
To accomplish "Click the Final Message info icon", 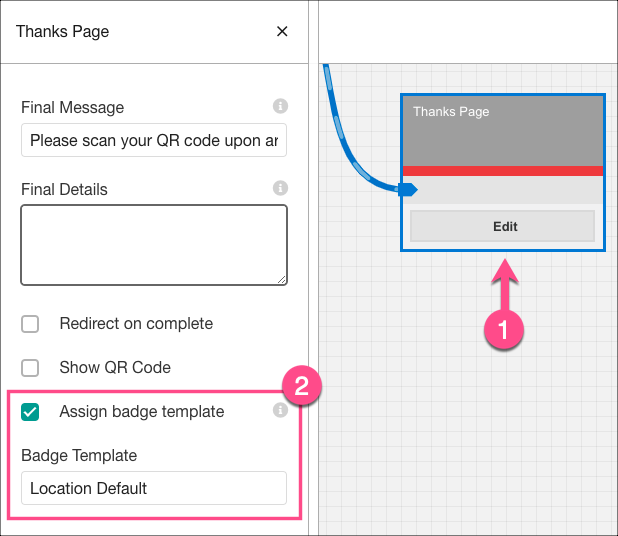I will tap(280, 106).
